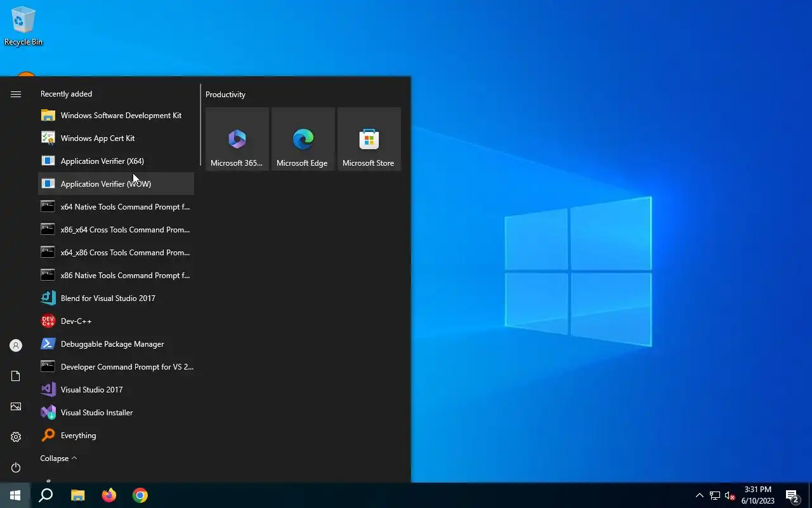Open Debuggable Package Manager icon

coord(48,344)
